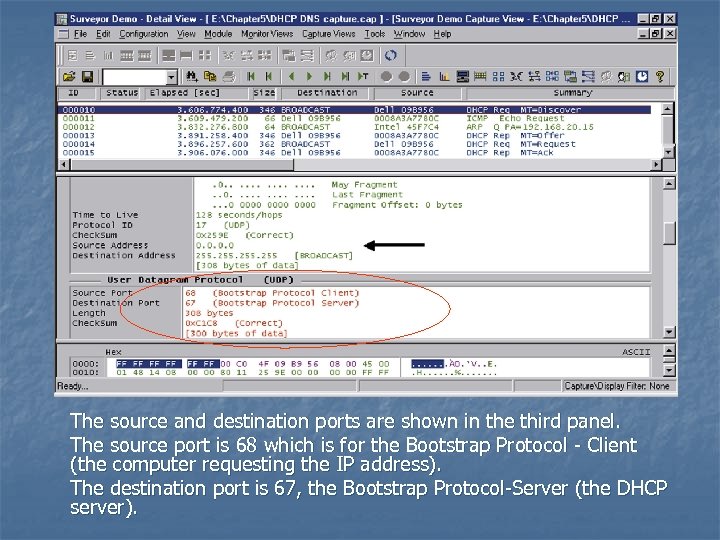The width and height of the screenshot is (720, 540).
Task: Open the Window menu
Action: 409,34
